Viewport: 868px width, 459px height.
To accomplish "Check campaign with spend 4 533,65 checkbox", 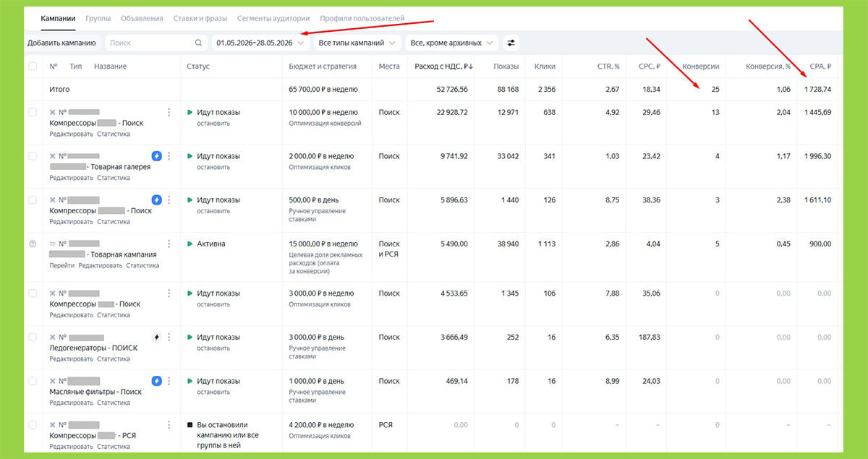I will coord(33,293).
